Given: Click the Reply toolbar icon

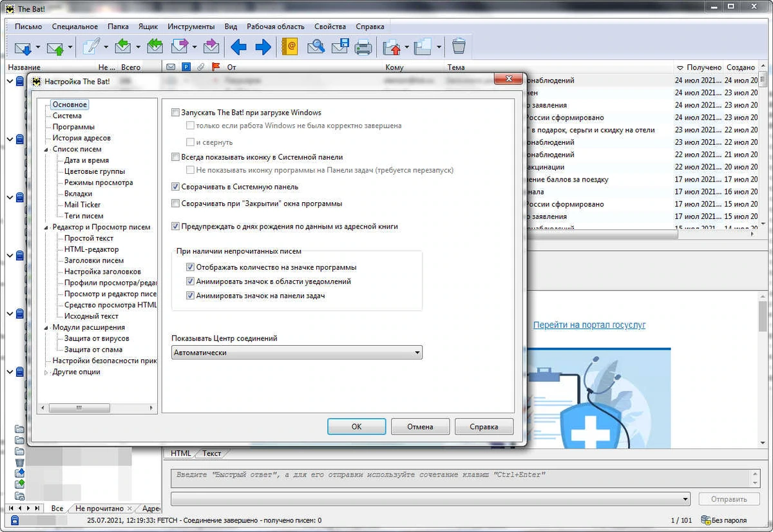Looking at the screenshot, I should [x=124, y=47].
